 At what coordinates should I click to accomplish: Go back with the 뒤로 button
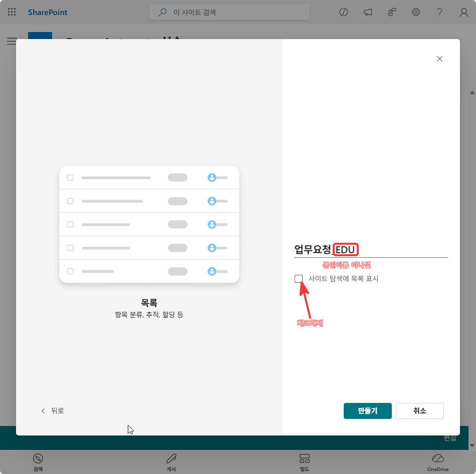(x=53, y=410)
